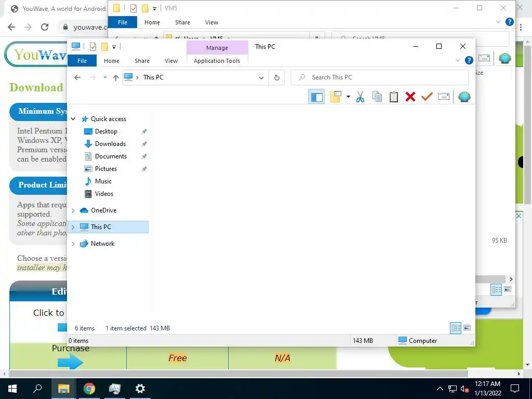Go up one folder level
The height and width of the screenshot is (399, 532).
(x=116, y=77)
